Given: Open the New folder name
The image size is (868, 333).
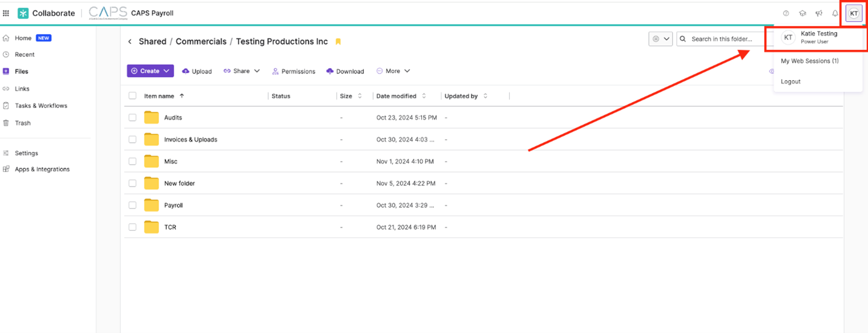Looking at the screenshot, I should 180,183.
